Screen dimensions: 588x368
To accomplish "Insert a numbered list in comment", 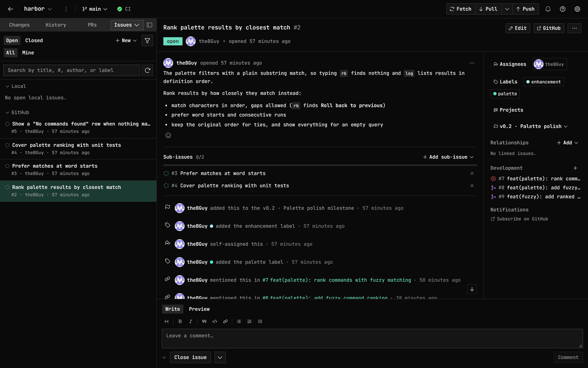I will point(249,321).
